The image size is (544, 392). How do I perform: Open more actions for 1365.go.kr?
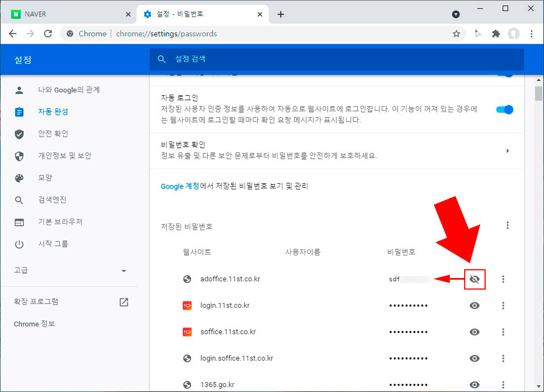tap(503, 384)
